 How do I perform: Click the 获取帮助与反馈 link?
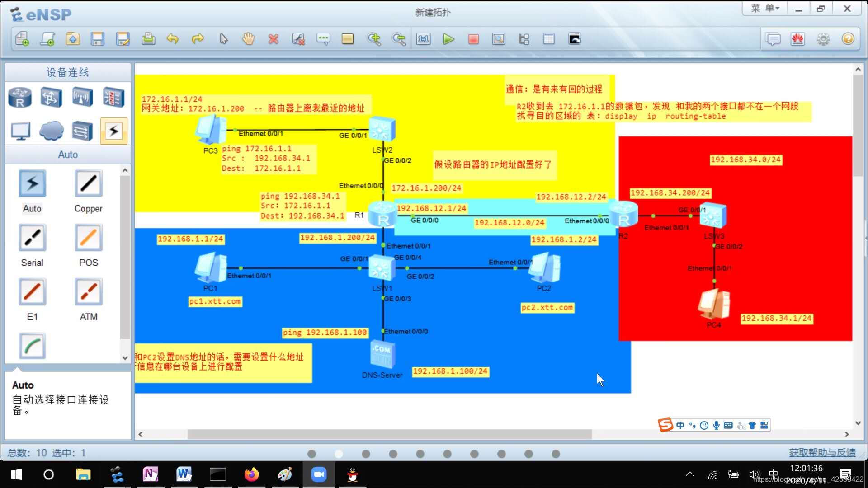pos(822,452)
